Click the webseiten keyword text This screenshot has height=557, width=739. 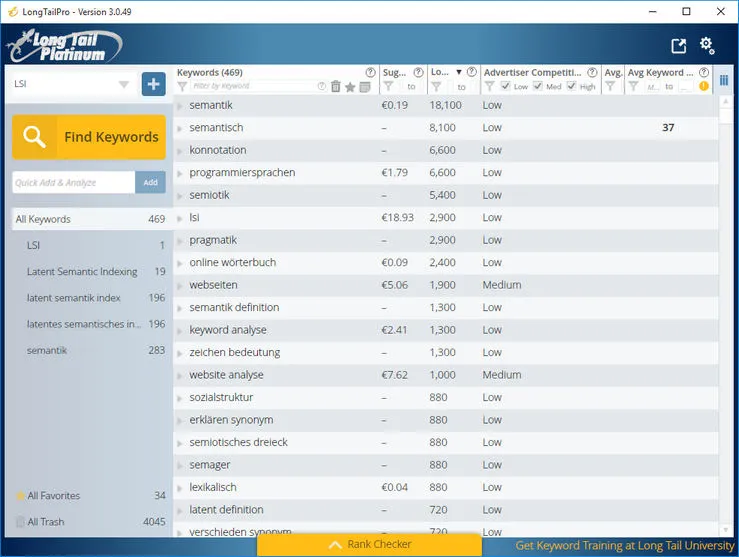point(213,285)
